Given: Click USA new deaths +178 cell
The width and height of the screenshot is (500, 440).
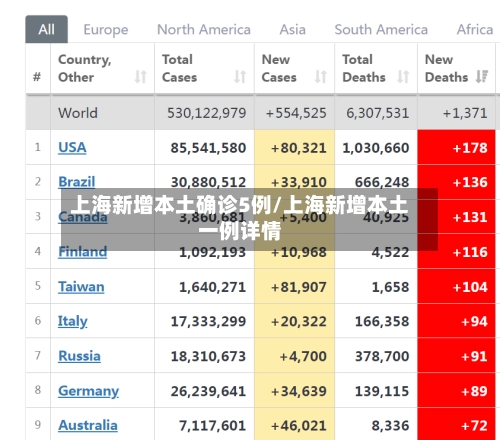Looking at the screenshot, I should point(456,147).
